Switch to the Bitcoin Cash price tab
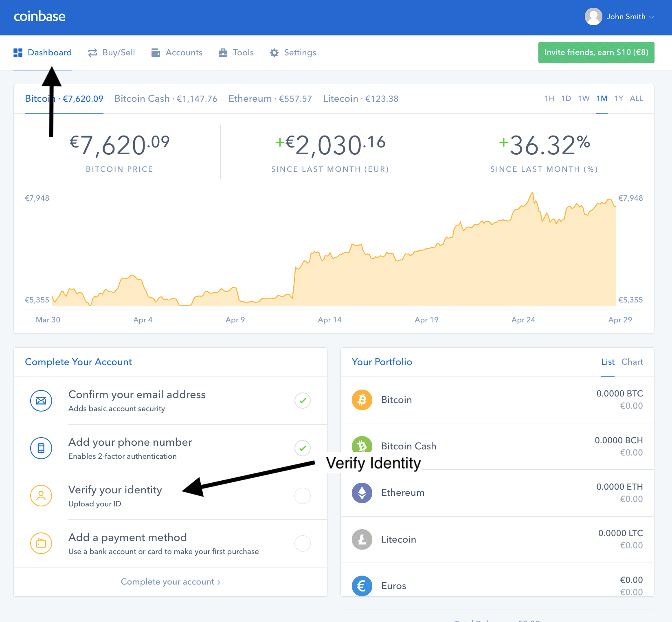672x622 pixels. pos(165,98)
